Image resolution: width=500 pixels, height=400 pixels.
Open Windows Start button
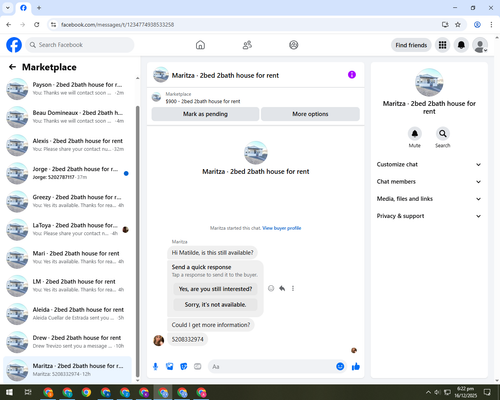click(9, 392)
